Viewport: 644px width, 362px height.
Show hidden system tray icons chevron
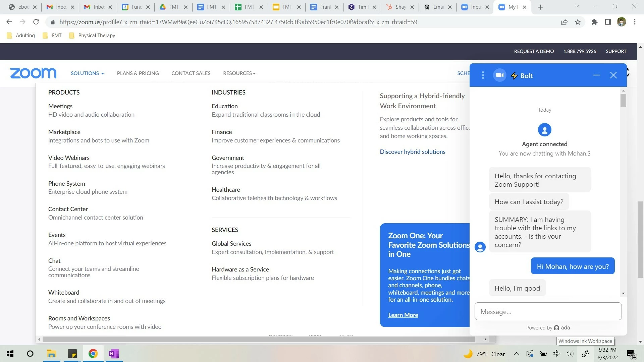pyautogui.click(x=517, y=354)
